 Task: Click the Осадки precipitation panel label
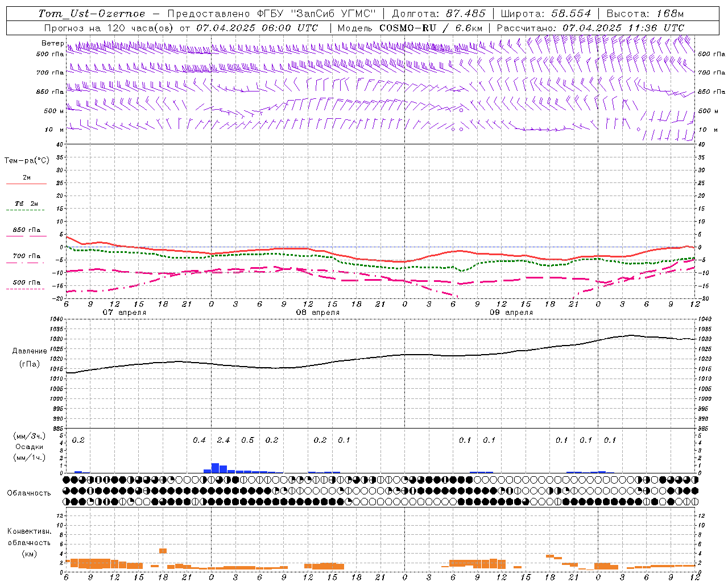pyautogui.click(x=30, y=447)
